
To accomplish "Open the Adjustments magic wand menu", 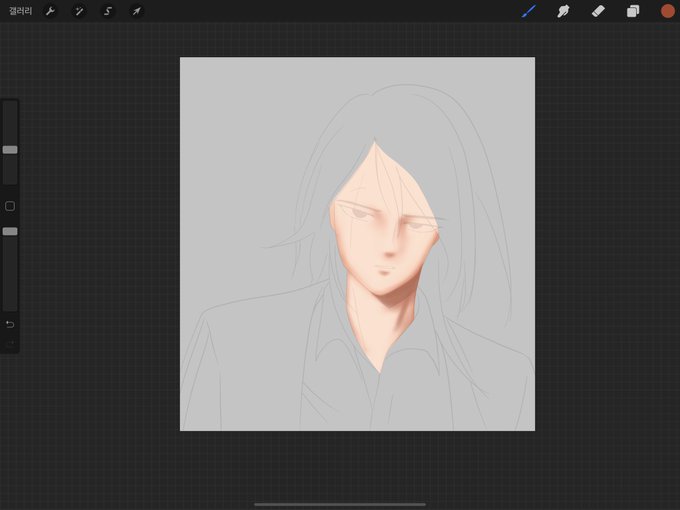I will click(x=79, y=11).
